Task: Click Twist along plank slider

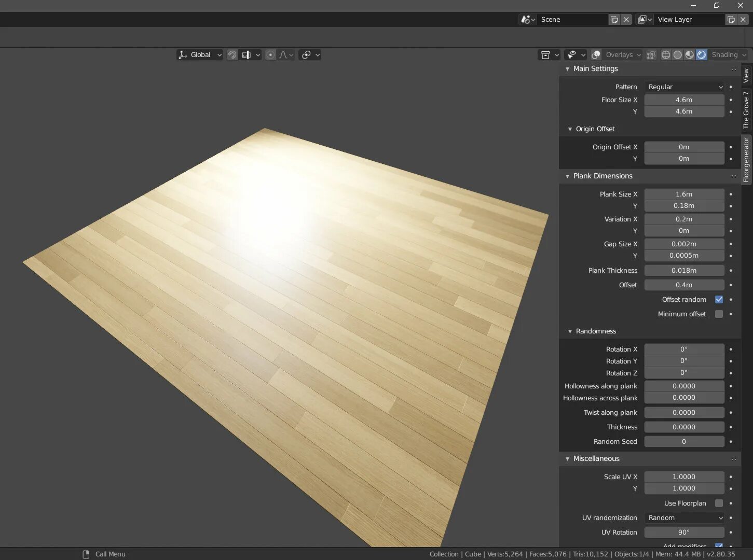Action: (x=684, y=412)
